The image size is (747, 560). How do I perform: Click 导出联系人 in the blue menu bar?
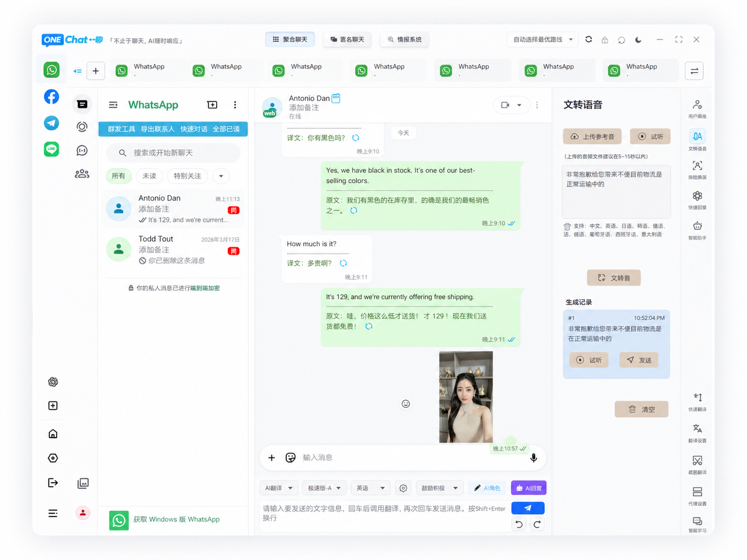point(157,129)
